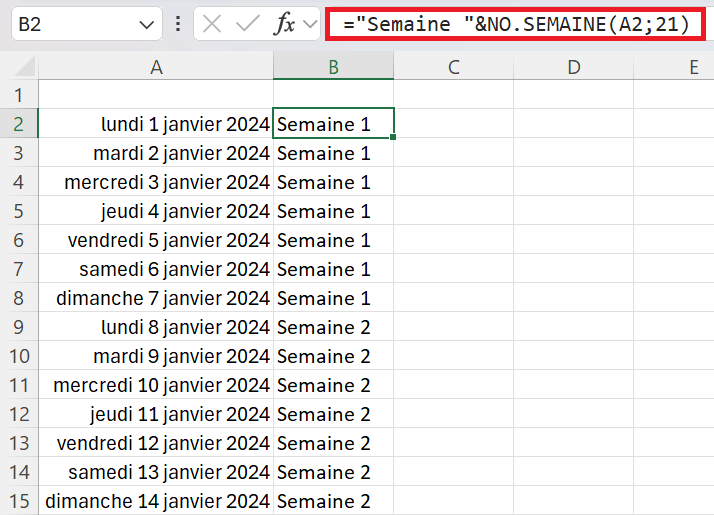The height and width of the screenshot is (515, 714).
Task: Expand the dropdown chevron next to fx
Action: [x=310, y=24]
